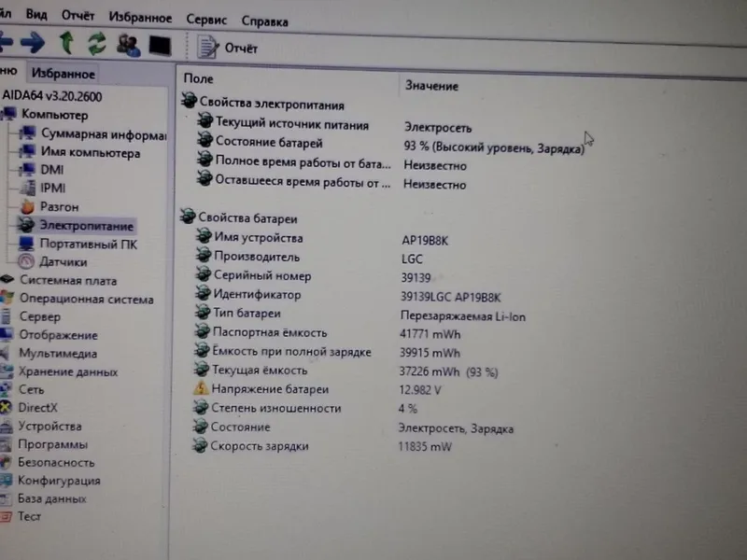Viewport: 747px width, 560px height.
Task: Click the Refresh toolbar icon
Action: pyautogui.click(x=97, y=43)
